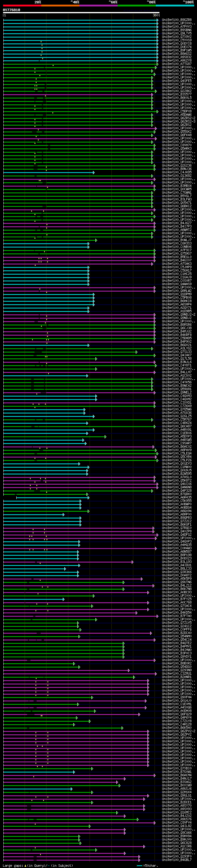Click the UniRef100_C5JHP9 label
197x868 pixels.
click(177, 267)
